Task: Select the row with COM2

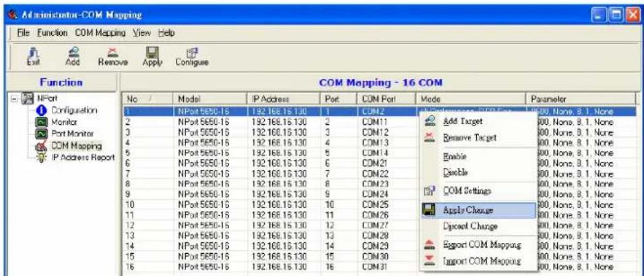Action: [x=379, y=111]
